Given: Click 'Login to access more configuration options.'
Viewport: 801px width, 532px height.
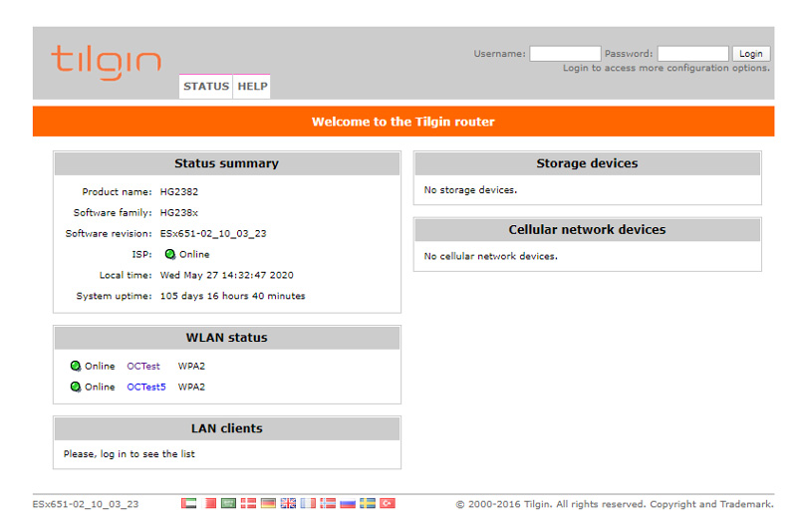Looking at the screenshot, I should tap(667, 68).
